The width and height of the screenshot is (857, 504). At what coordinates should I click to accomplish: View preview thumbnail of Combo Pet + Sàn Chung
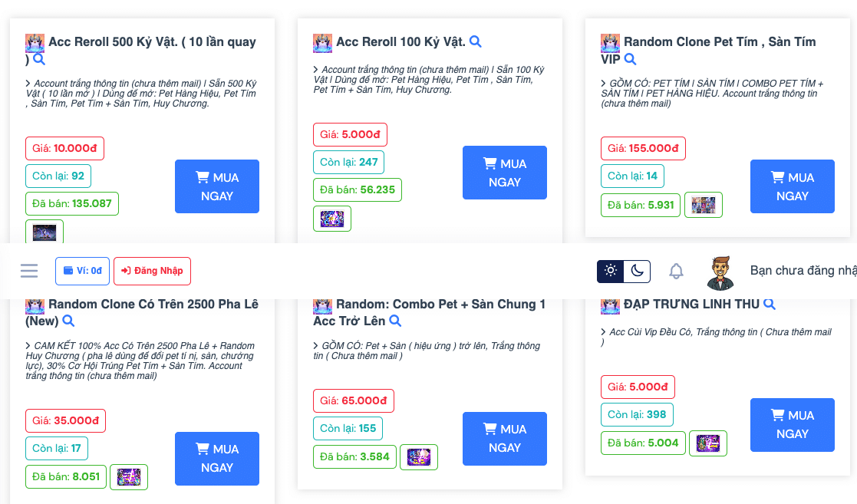[x=419, y=457]
